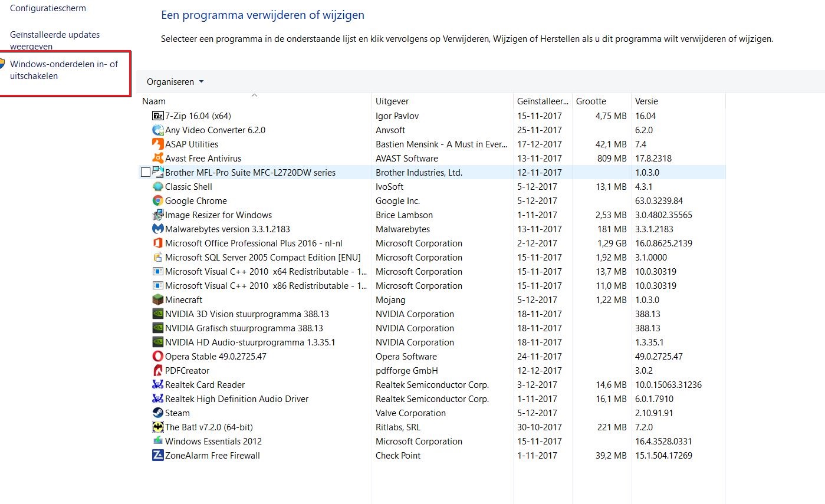Image resolution: width=825 pixels, height=504 pixels.
Task: Open Windows-onderdelen in- of uitschakelen link
Action: [64, 70]
